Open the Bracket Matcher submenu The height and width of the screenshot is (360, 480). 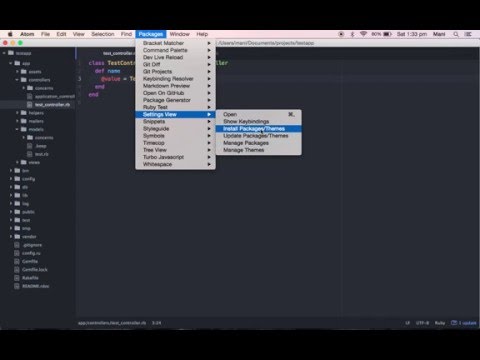click(175, 43)
